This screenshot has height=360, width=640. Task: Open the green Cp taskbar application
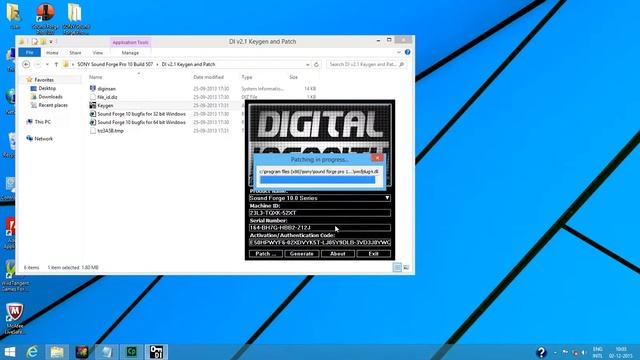(131, 352)
